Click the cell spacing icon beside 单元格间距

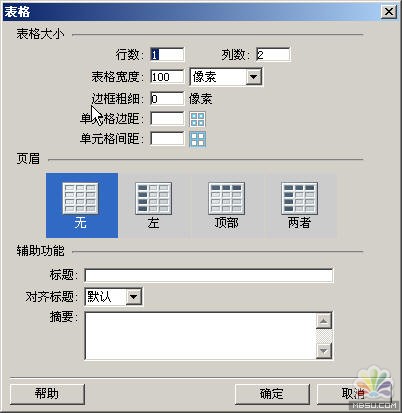[x=197, y=139]
